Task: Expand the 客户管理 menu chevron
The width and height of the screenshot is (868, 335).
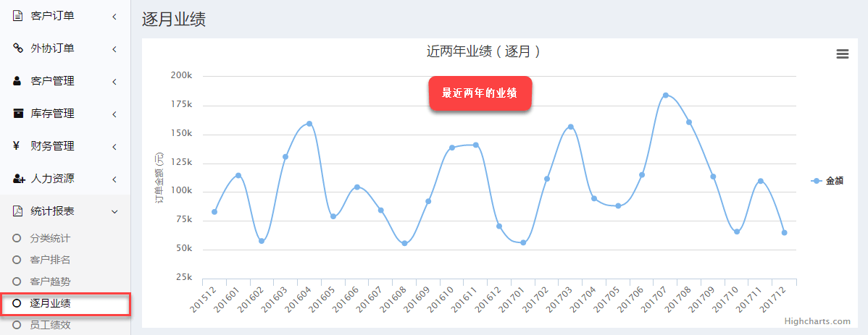Action: [x=114, y=82]
